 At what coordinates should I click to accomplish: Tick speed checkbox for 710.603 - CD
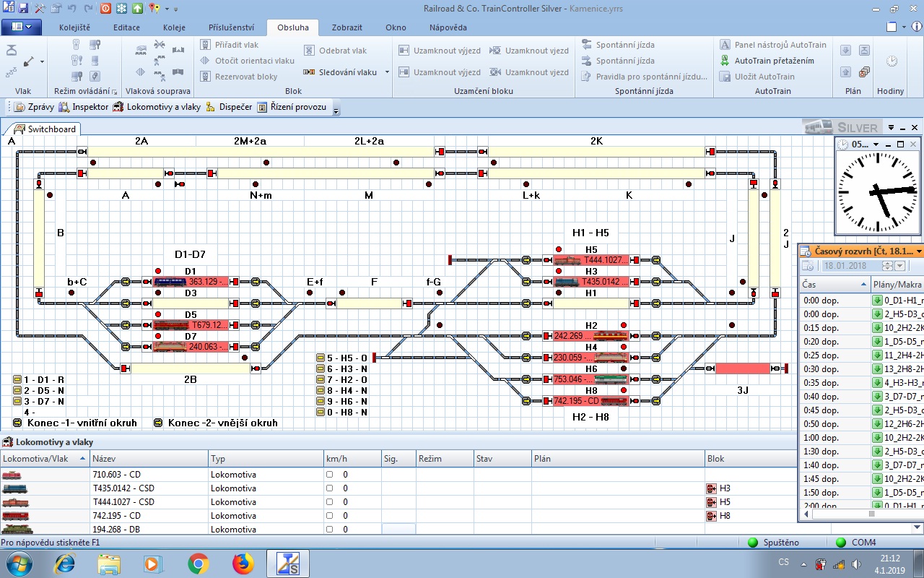pyautogui.click(x=330, y=475)
